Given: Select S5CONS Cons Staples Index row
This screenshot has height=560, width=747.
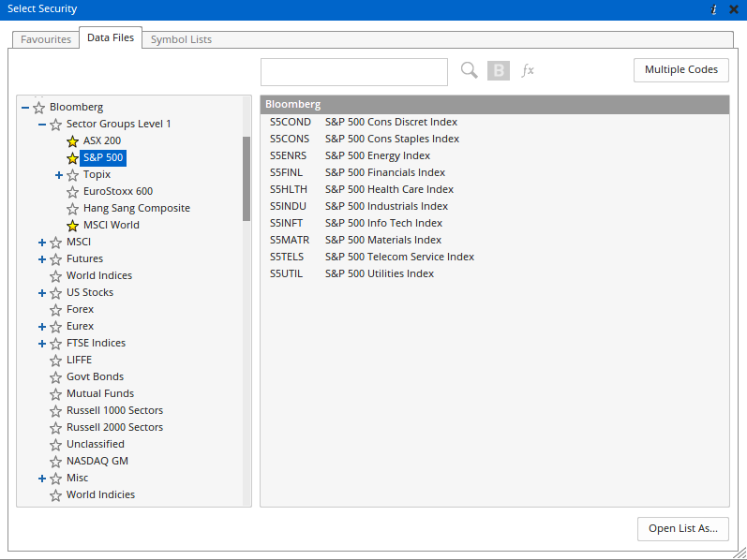Looking at the screenshot, I should pyautogui.click(x=495, y=139).
